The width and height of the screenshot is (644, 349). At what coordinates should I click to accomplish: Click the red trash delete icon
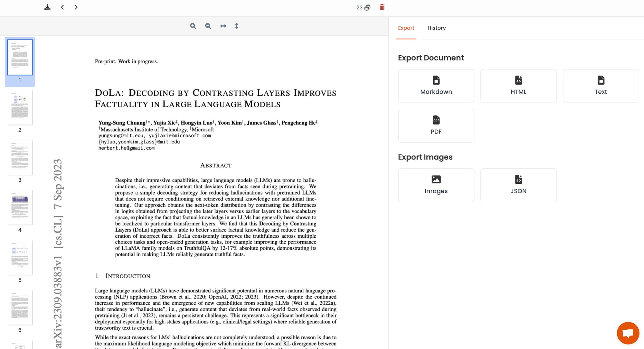[382, 7]
